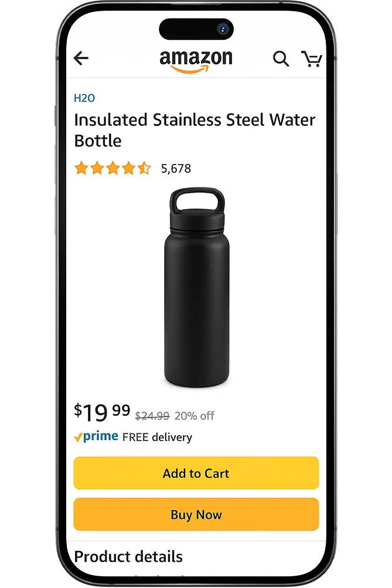Click the 20% off discount label
Screen dimensions: 392x588
point(195,416)
